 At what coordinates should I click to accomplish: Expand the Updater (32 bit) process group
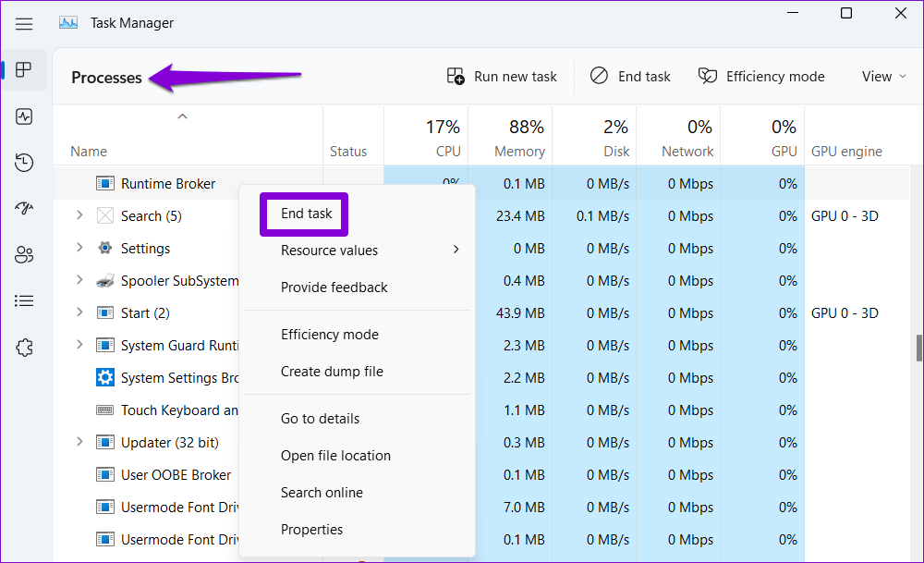coord(79,442)
